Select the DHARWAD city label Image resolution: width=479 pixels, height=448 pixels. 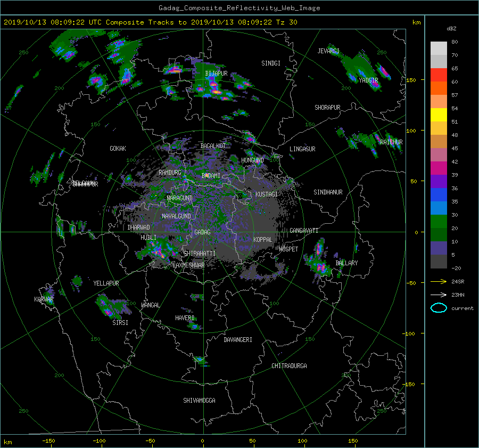coord(138,227)
